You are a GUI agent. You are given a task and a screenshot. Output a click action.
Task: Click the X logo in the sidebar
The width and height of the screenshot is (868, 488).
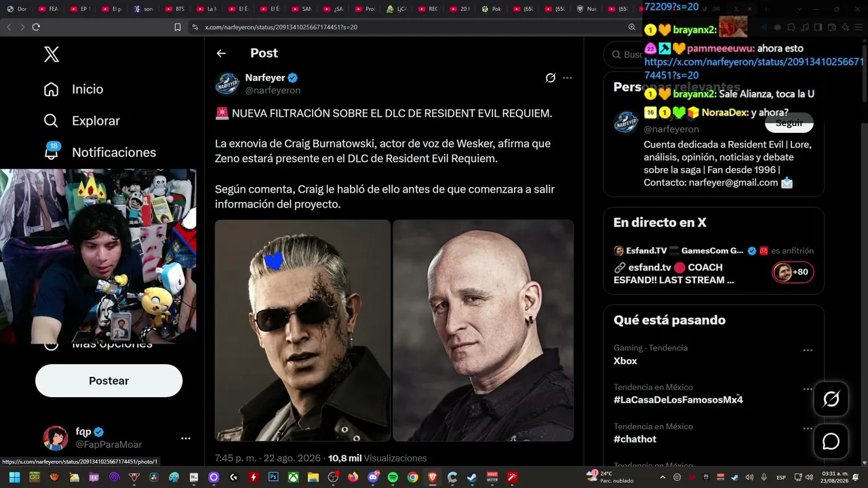coord(52,54)
